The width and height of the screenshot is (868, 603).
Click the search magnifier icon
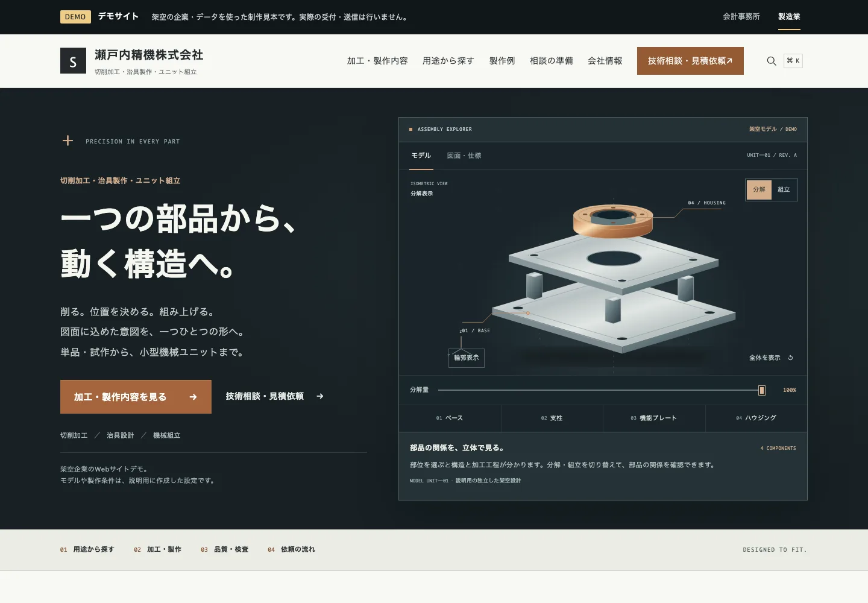click(x=771, y=61)
